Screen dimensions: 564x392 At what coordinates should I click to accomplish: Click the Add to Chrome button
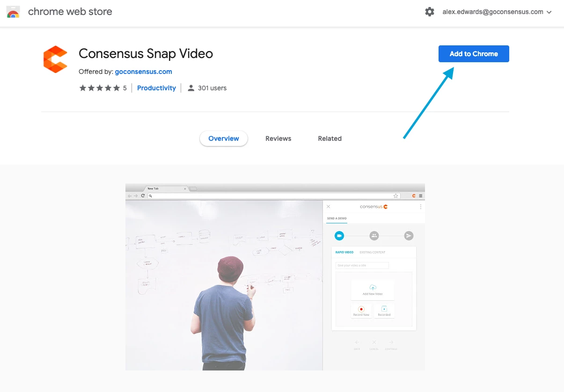click(x=474, y=54)
